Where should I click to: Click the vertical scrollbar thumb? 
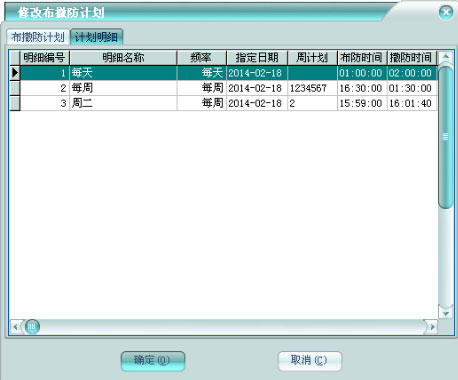[x=446, y=137]
